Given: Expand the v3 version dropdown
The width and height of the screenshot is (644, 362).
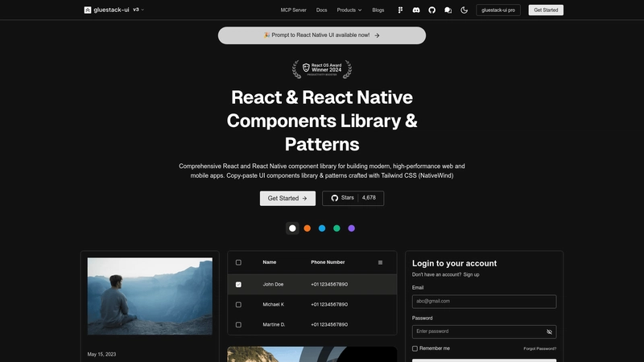Looking at the screenshot, I should (x=138, y=10).
